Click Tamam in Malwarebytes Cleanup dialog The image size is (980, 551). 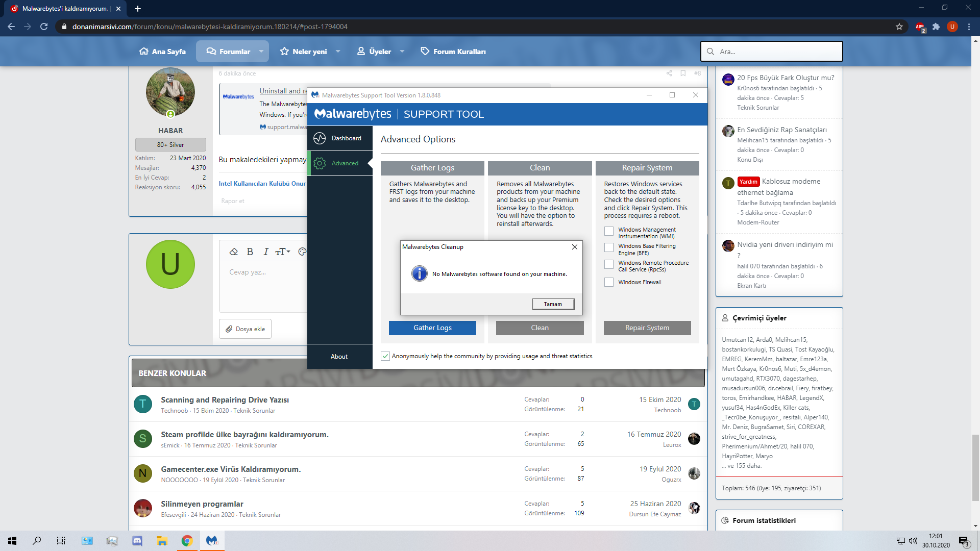point(553,304)
